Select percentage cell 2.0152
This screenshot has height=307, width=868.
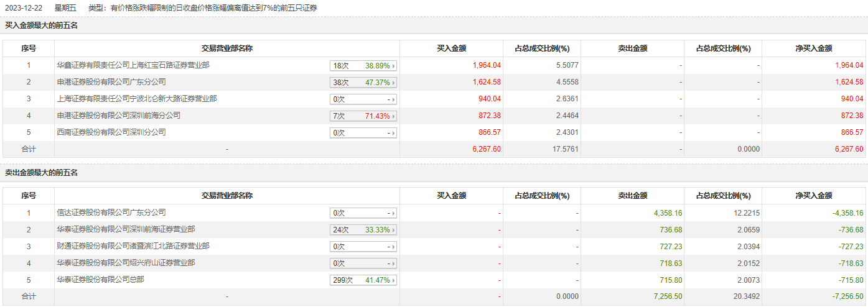click(x=747, y=262)
